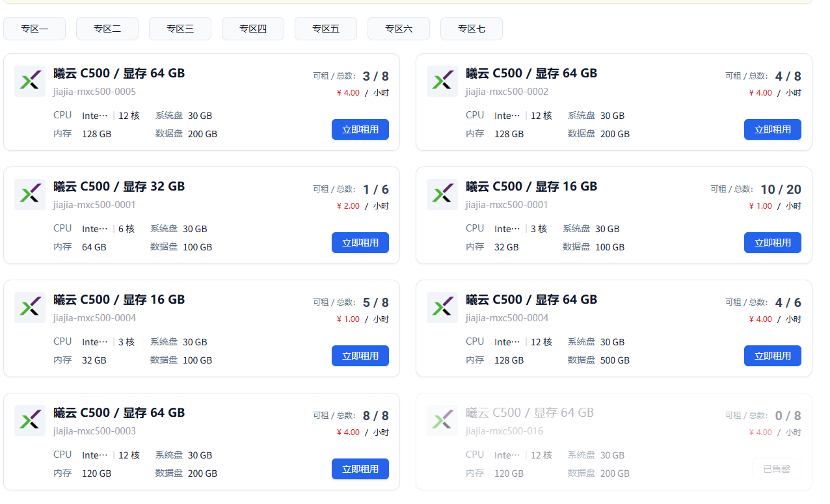This screenshot has height=504, width=830.
Task: Select the 专区七 zone tab
Action: click(x=472, y=29)
